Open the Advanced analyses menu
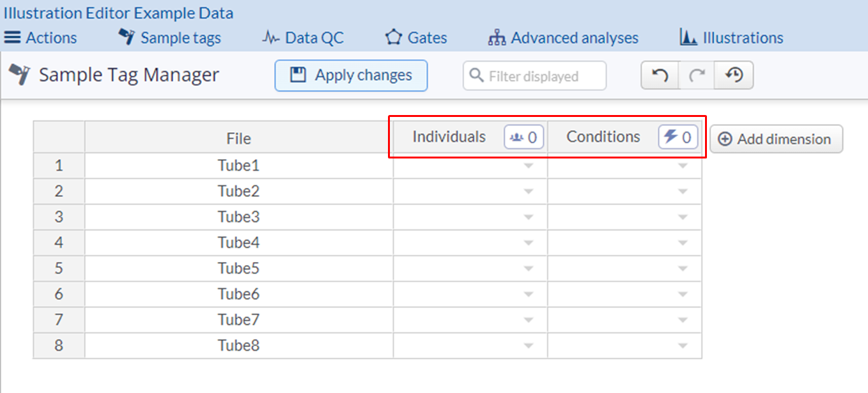868x393 pixels. (x=563, y=38)
